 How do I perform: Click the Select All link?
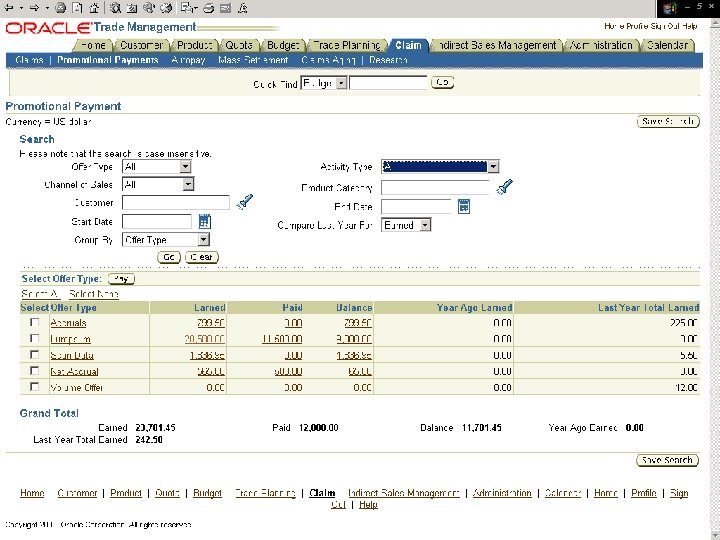point(40,294)
